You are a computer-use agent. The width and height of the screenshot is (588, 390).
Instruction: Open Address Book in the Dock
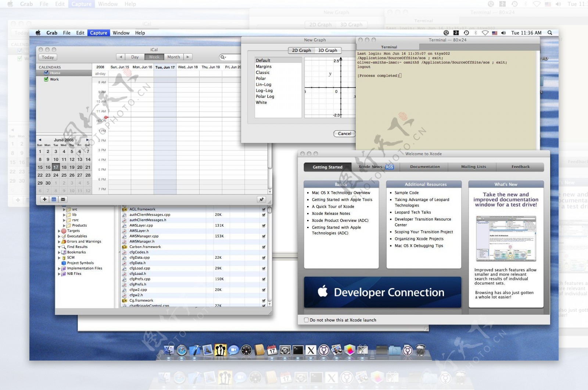pos(259,350)
